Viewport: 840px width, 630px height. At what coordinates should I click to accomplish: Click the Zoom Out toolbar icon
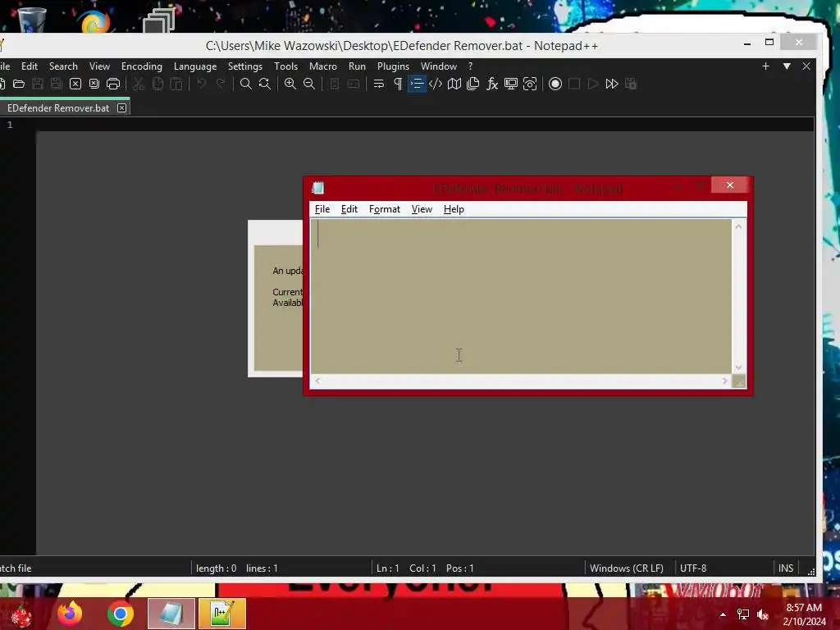point(309,84)
